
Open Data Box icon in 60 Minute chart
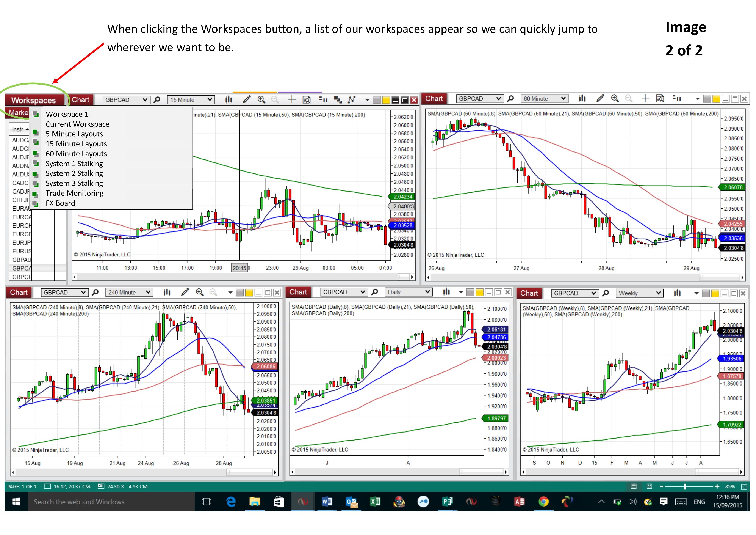click(660, 99)
